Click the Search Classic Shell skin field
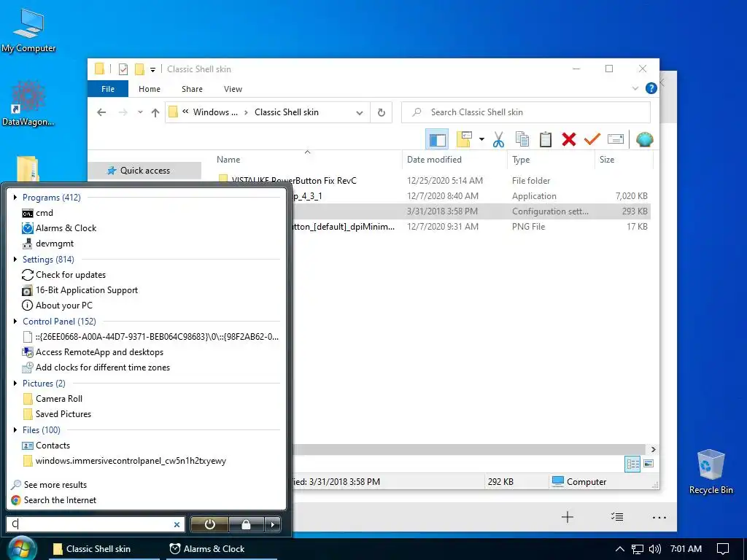This screenshot has height=560, width=747. [x=526, y=112]
